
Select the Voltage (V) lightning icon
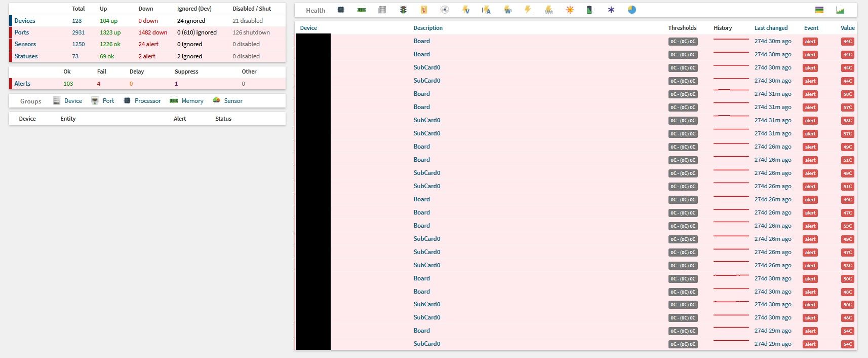[466, 10]
